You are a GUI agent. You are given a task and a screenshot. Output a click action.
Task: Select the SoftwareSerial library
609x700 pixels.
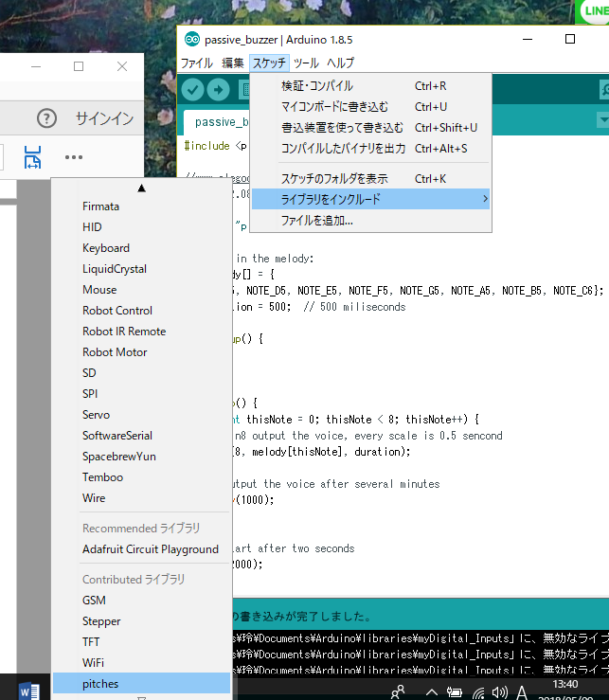click(141, 436)
